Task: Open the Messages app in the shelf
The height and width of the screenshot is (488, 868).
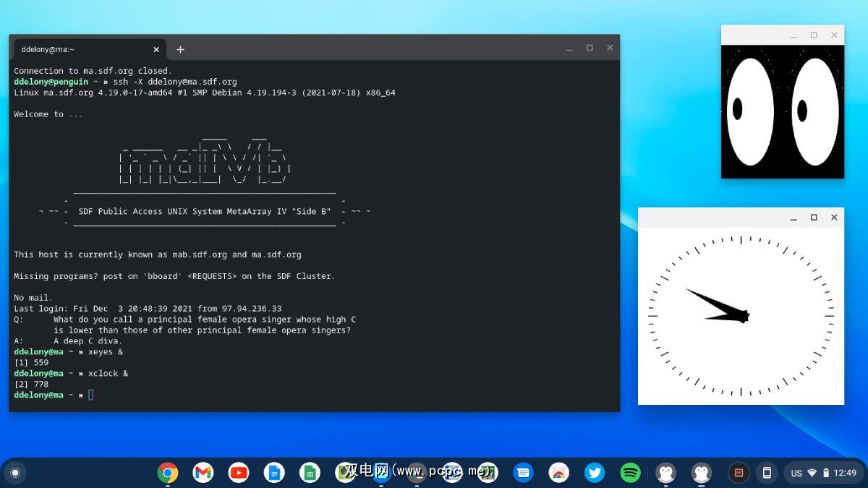Action: [523, 473]
